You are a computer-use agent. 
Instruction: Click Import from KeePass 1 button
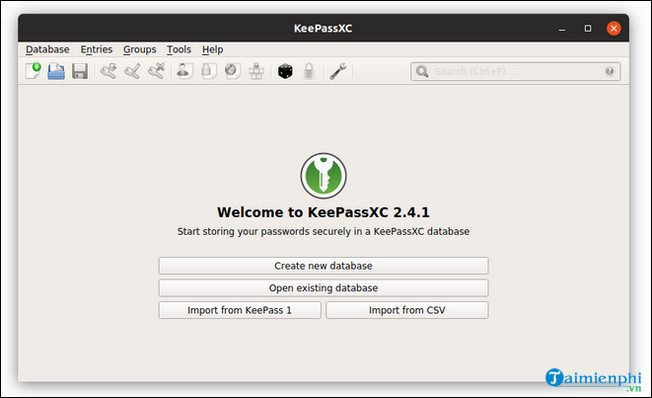(x=240, y=310)
